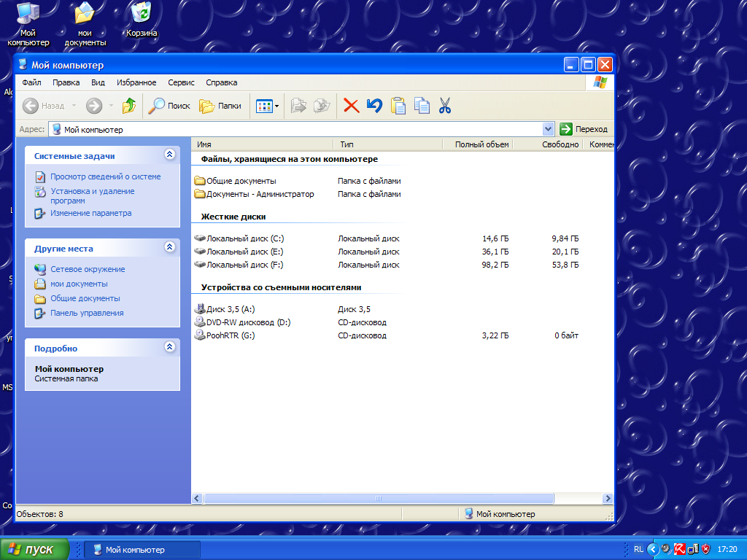Click the Up one level folder icon
Viewport: 747px width, 560px height.
pyautogui.click(x=128, y=106)
